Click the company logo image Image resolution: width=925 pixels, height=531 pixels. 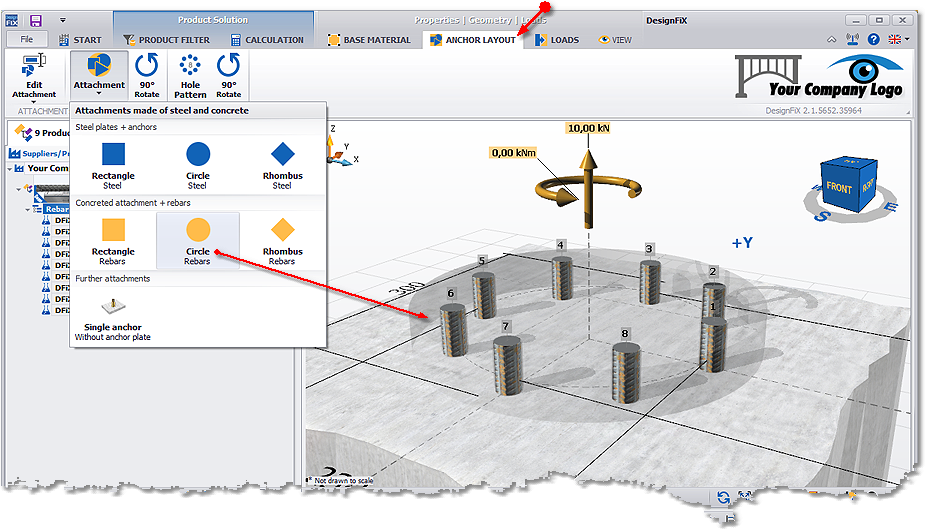click(x=820, y=77)
